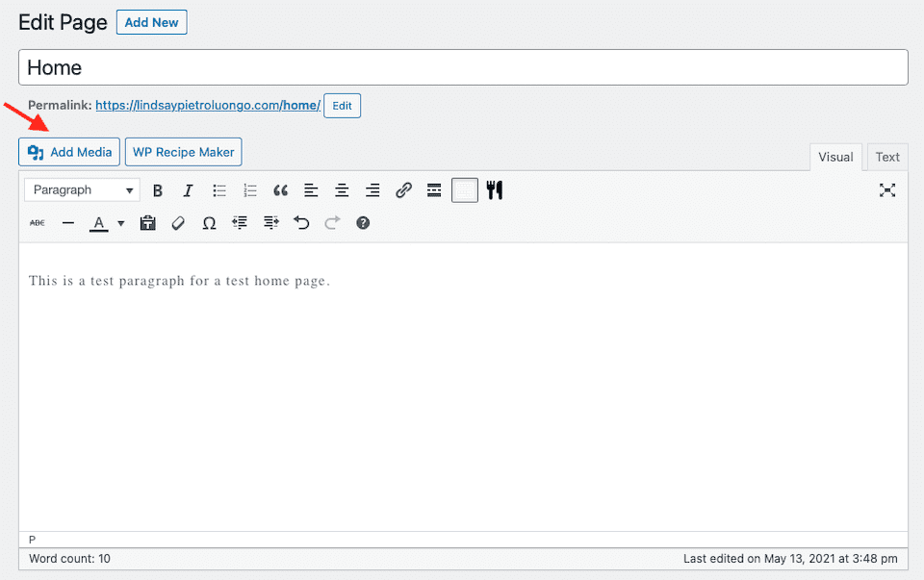Switch to the Visual tab
This screenshot has height=580, width=924.
[x=835, y=156]
